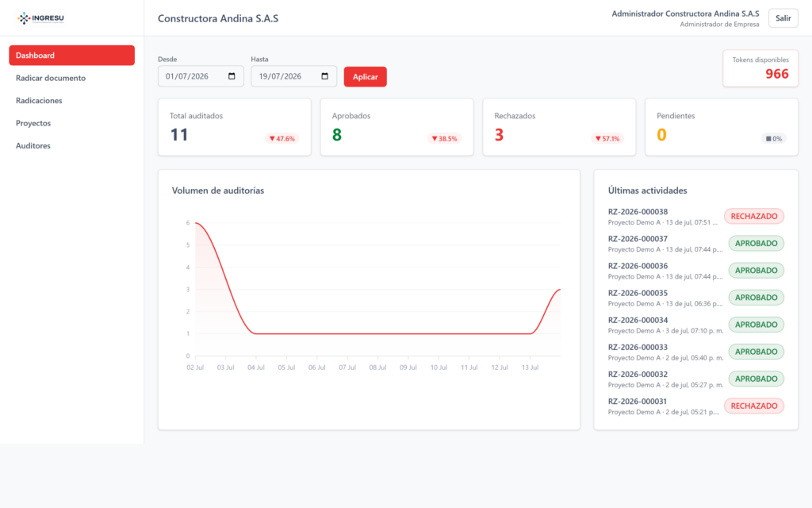The height and width of the screenshot is (508, 812).
Task: Apply the date filter with Aplicar
Action: coord(365,77)
